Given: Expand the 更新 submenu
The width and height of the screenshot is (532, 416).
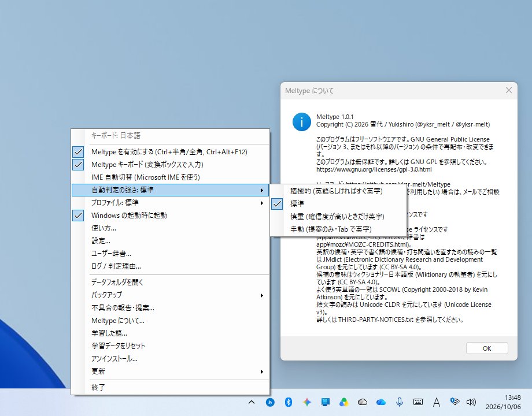Looking at the screenshot, I should pyautogui.click(x=170, y=372).
